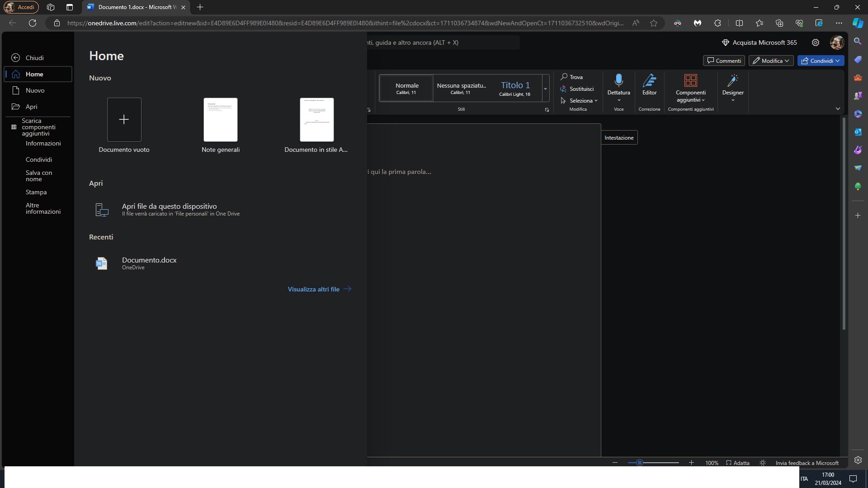Click Visualizza altri file link
Viewport: 868px width, 488px height.
[320, 289]
